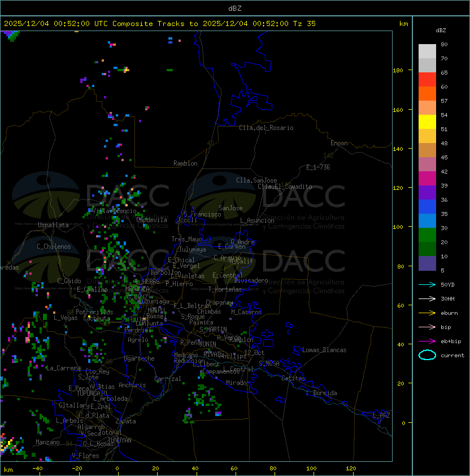Click the 180 km vertical axis tick

click(397, 70)
